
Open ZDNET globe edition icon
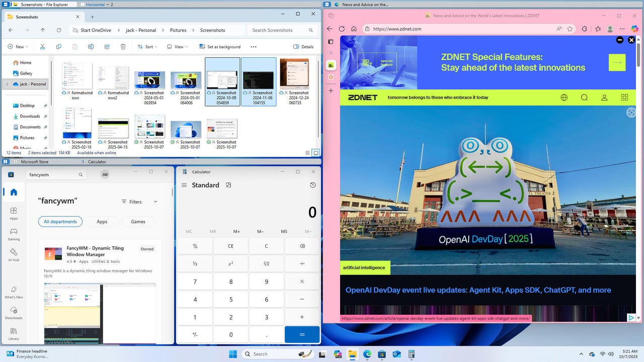[564, 98]
